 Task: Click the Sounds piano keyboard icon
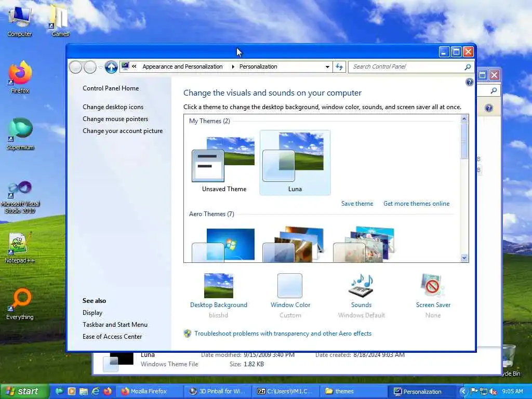click(x=362, y=286)
